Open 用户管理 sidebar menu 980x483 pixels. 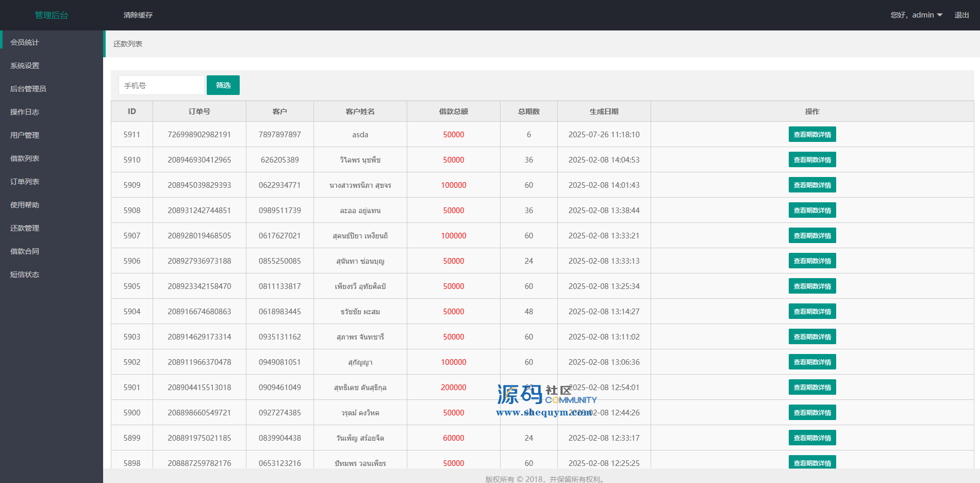(25, 135)
